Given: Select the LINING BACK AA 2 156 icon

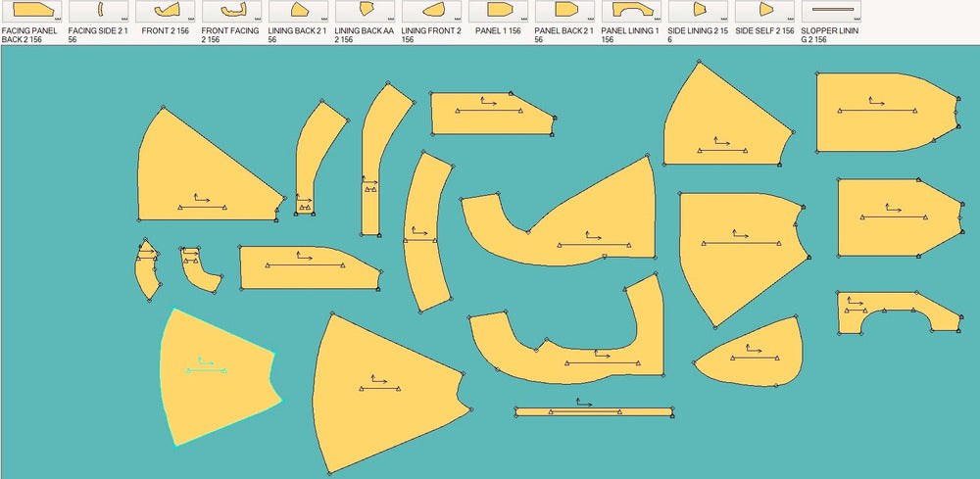Looking at the screenshot, I should (x=366, y=11).
